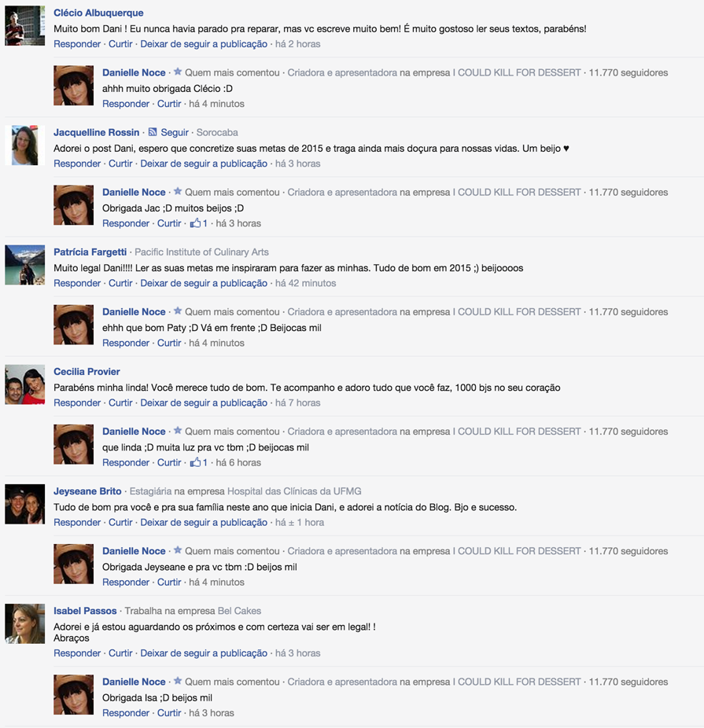Click the thumbs-up like count on reply to Cecilia

click(199, 462)
